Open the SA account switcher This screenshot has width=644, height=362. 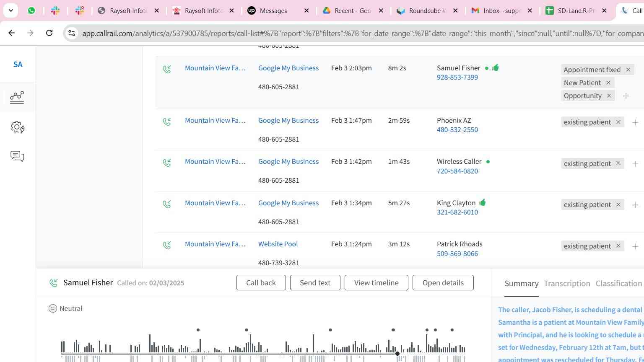(x=18, y=65)
